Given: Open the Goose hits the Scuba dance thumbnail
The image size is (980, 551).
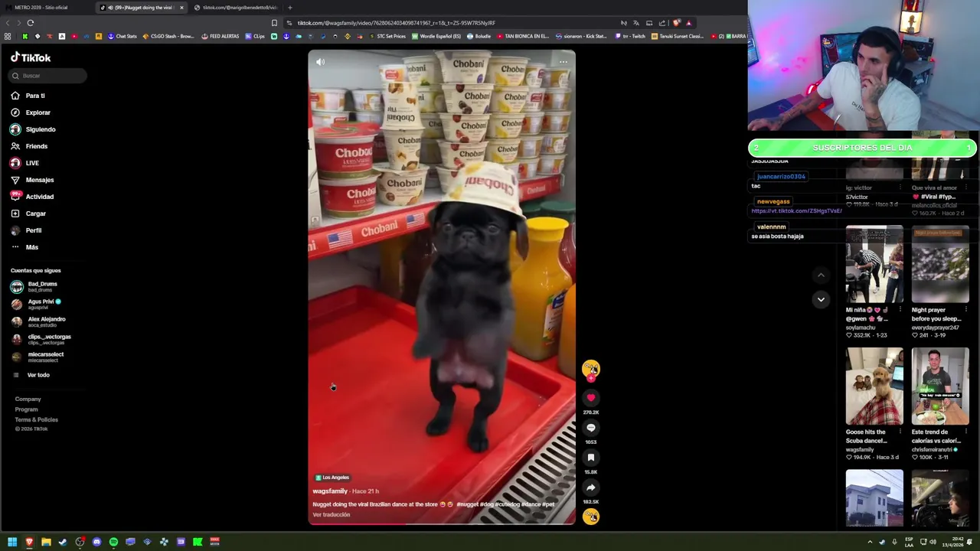Looking at the screenshot, I should click(874, 386).
